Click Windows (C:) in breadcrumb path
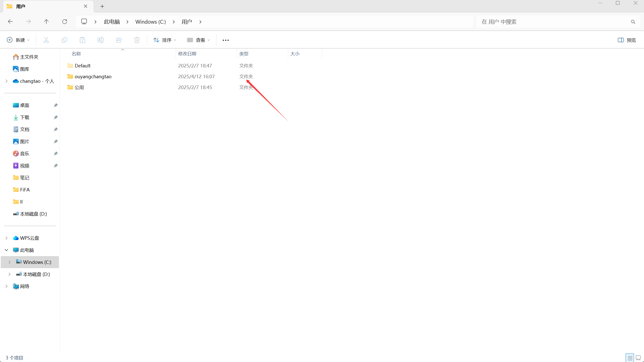The height and width of the screenshot is (362, 644). click(150, 22)
